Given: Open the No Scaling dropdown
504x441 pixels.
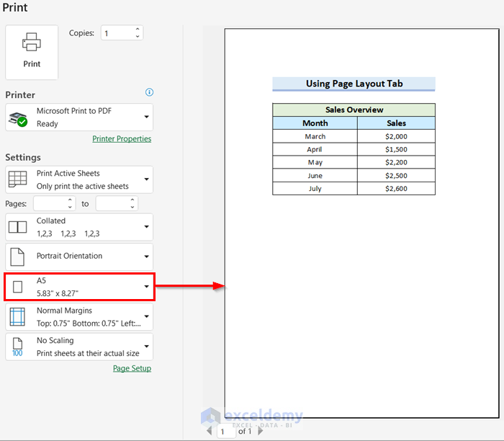Looking at the screenshot, I should pos(79,347).
